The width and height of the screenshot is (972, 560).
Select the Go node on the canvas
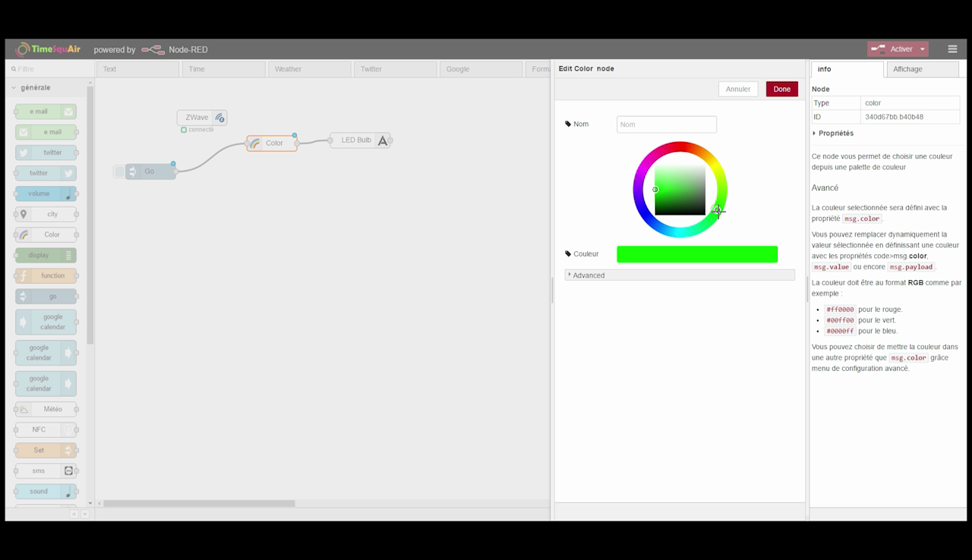[150, 171]
